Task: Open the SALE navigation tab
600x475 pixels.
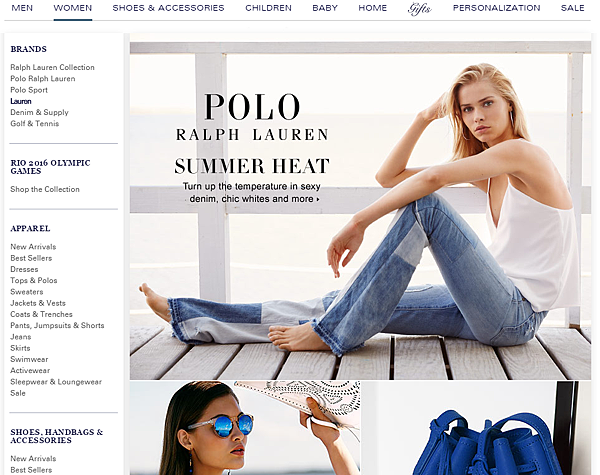Action: (572, 8)
